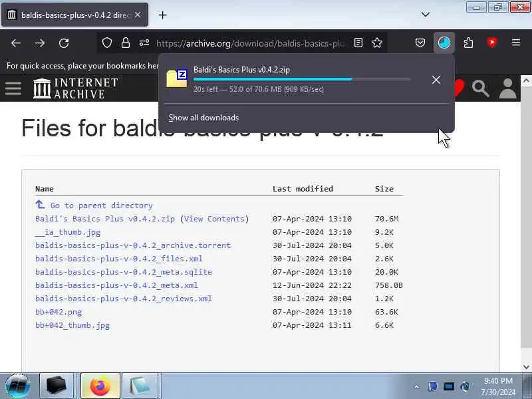Click the Internet Archive logo
Screen dimensions: 532x399
75,88
